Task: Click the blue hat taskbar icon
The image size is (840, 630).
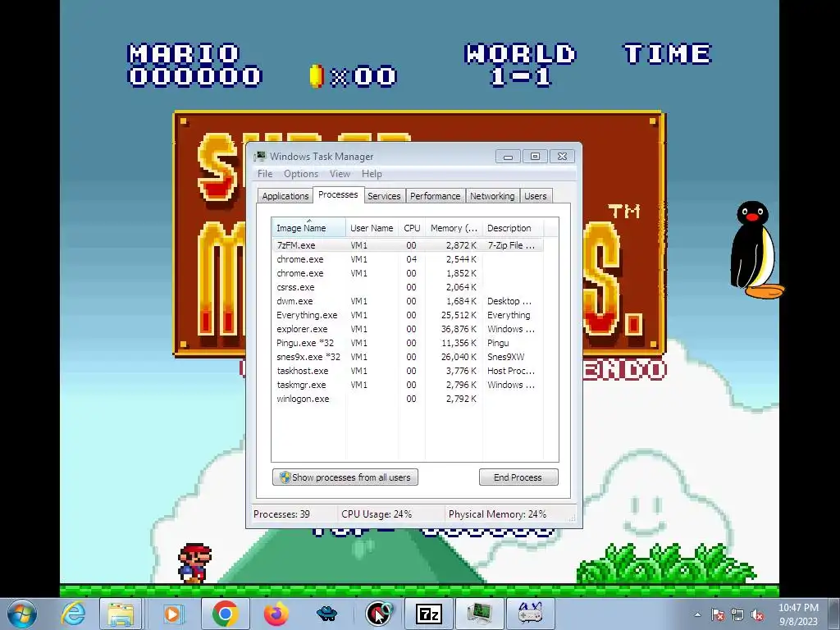Action: pos(326,614)
